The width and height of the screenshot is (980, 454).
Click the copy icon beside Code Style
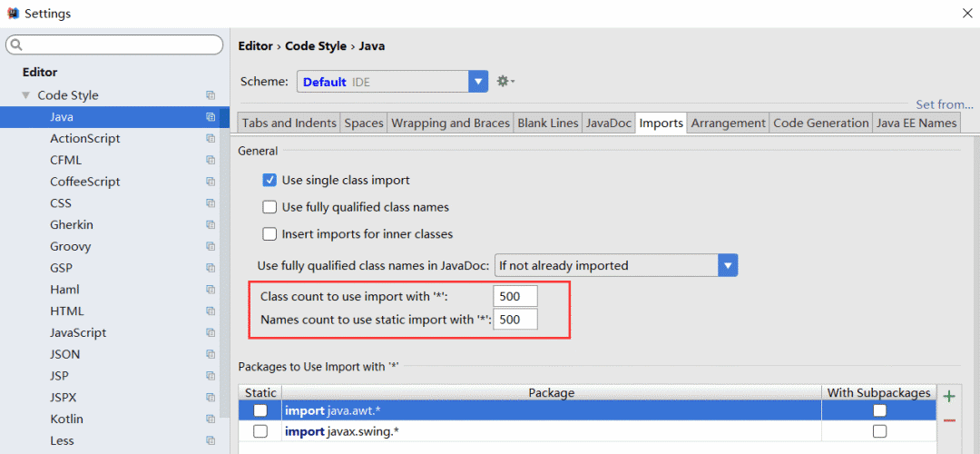[211, 95]
